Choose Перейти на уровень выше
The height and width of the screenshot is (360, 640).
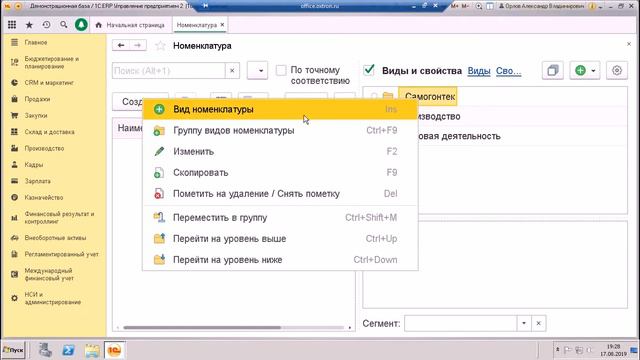point(280,239)
